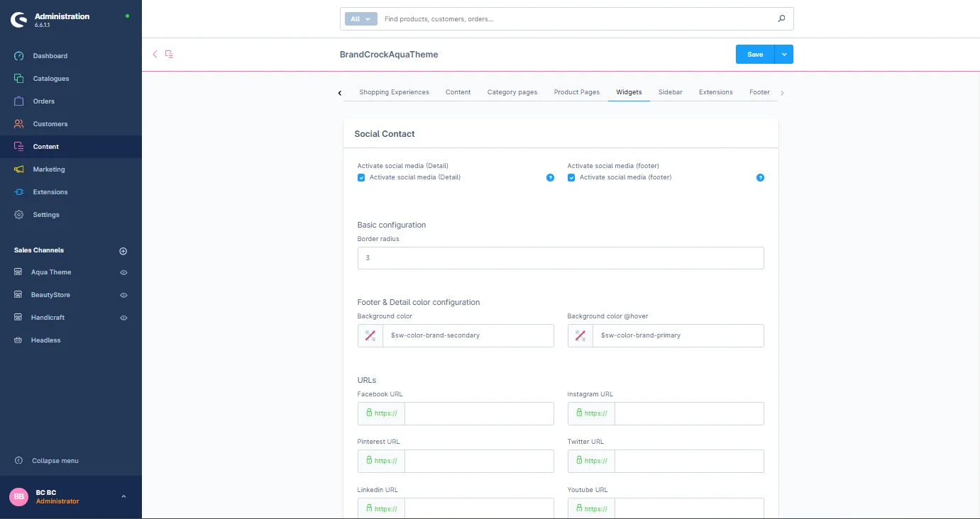Click the Save button
Screen dimensions: 980x519
click(x=755, y=55)
